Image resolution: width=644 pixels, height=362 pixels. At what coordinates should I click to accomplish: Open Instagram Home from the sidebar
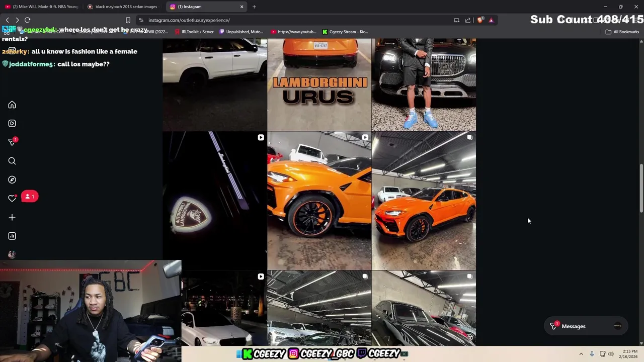pos(12,105)
